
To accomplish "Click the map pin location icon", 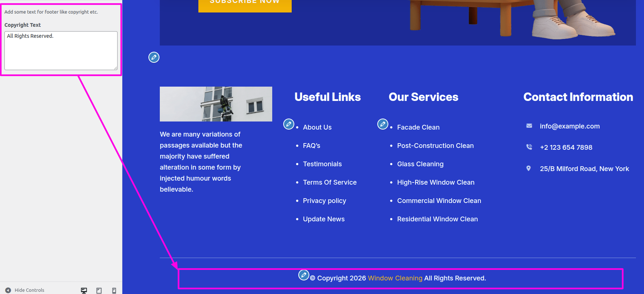I will coord(529,168).
